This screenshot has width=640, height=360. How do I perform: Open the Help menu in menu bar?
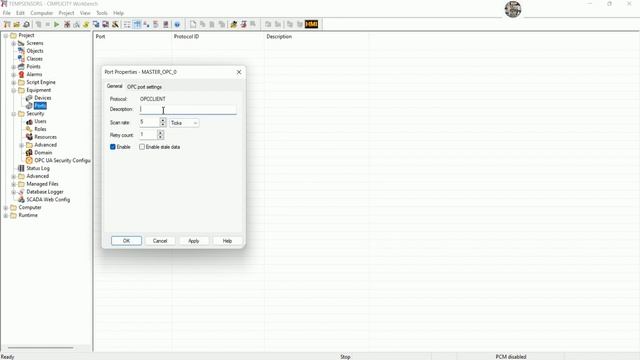coord(118,13)
